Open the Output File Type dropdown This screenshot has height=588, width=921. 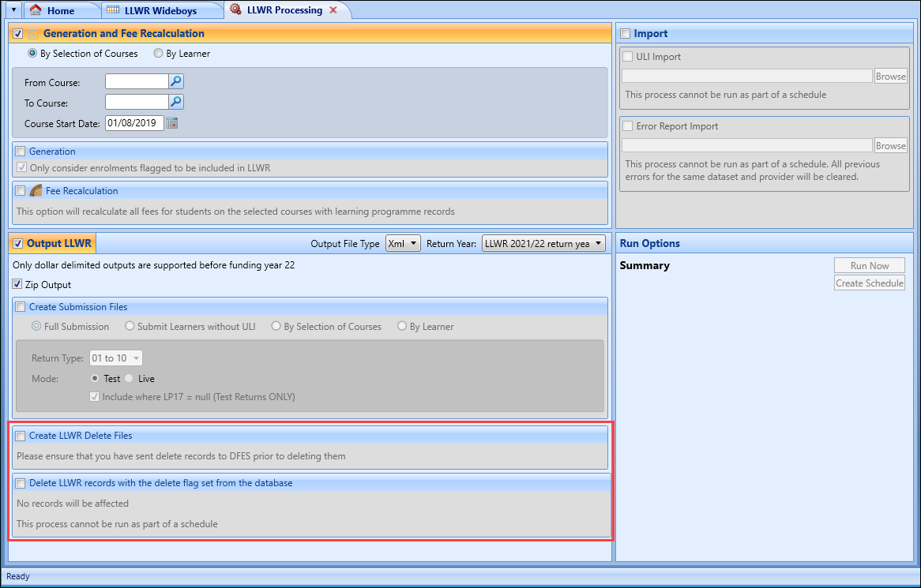point(403,244)
